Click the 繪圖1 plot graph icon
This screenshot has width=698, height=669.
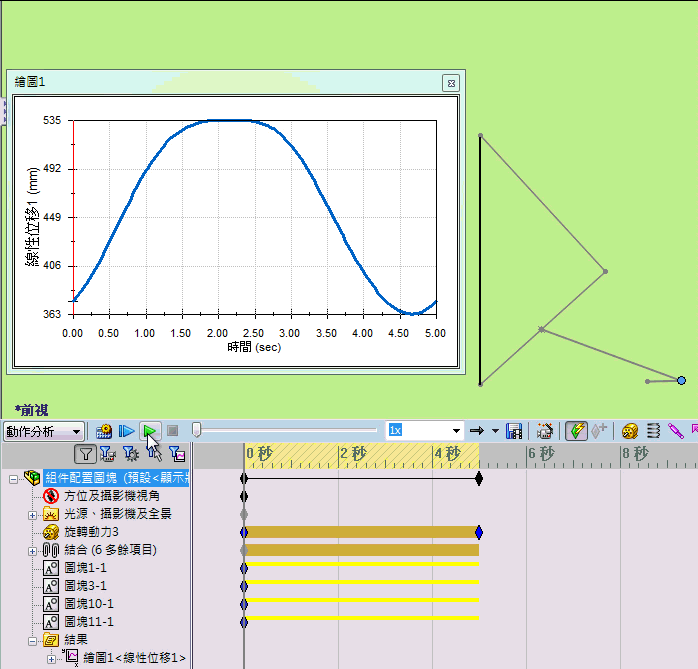[x=70, y=657]
